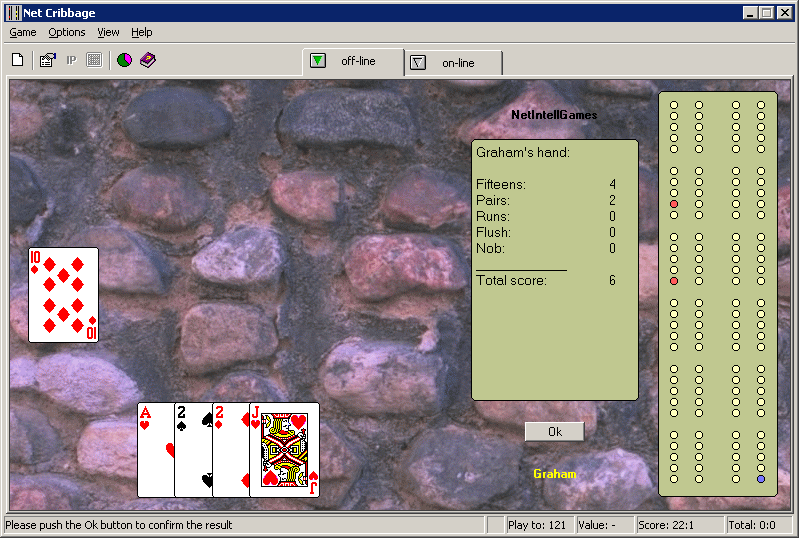799x538 pixels.
Task: Click the blue peg on the cribbage board
Action: tap(761, 479)
